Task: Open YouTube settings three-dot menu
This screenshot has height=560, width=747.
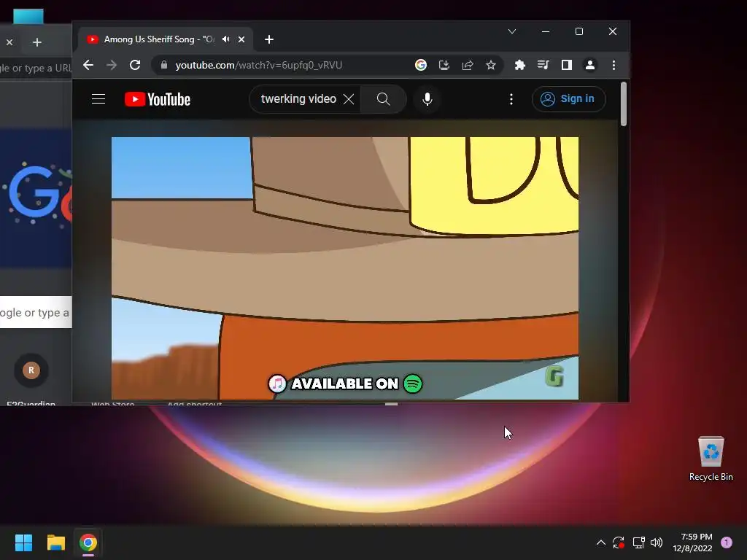Action: [511, 99]
